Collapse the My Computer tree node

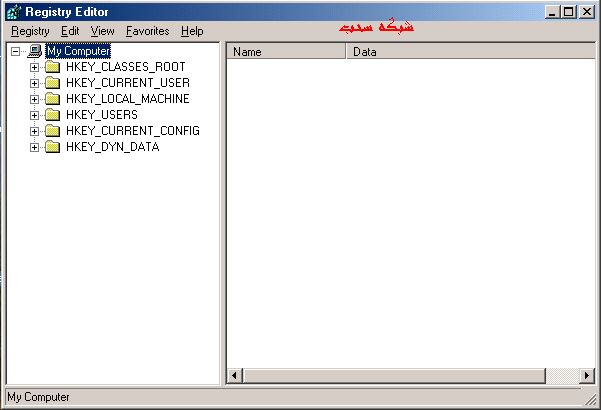(x=15, y=51)
